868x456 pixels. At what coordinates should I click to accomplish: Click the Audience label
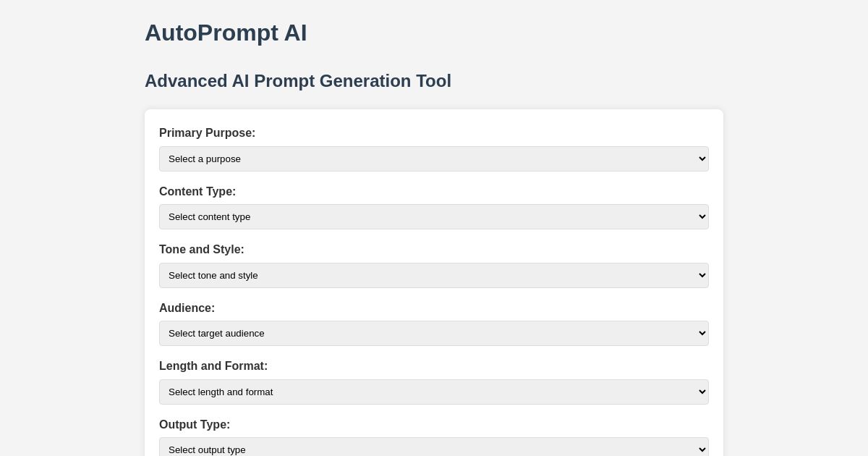click(187, 308)
